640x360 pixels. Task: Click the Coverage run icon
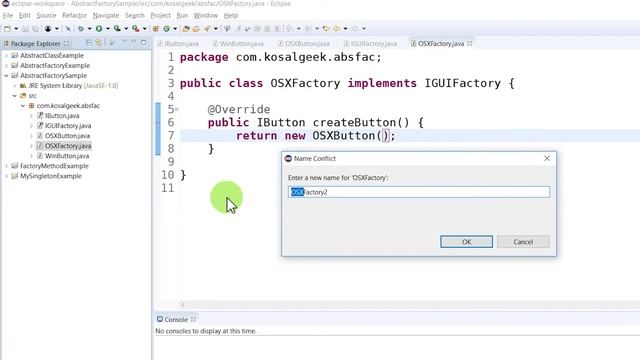(117, 29)
